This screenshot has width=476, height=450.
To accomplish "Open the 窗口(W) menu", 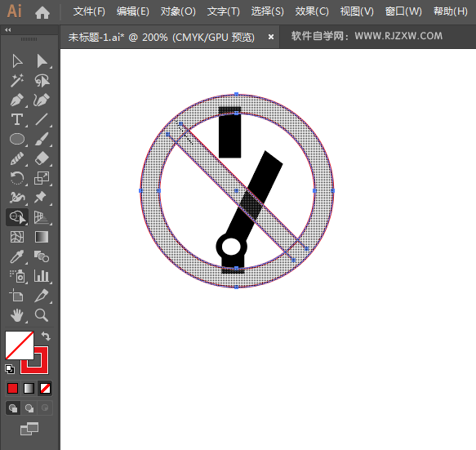I will point(403,11).
